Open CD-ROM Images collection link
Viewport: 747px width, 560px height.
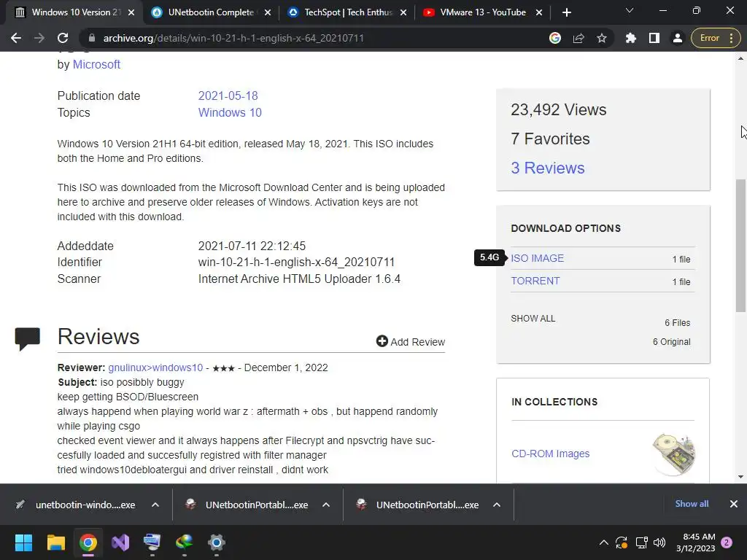(x=550, y=454)
